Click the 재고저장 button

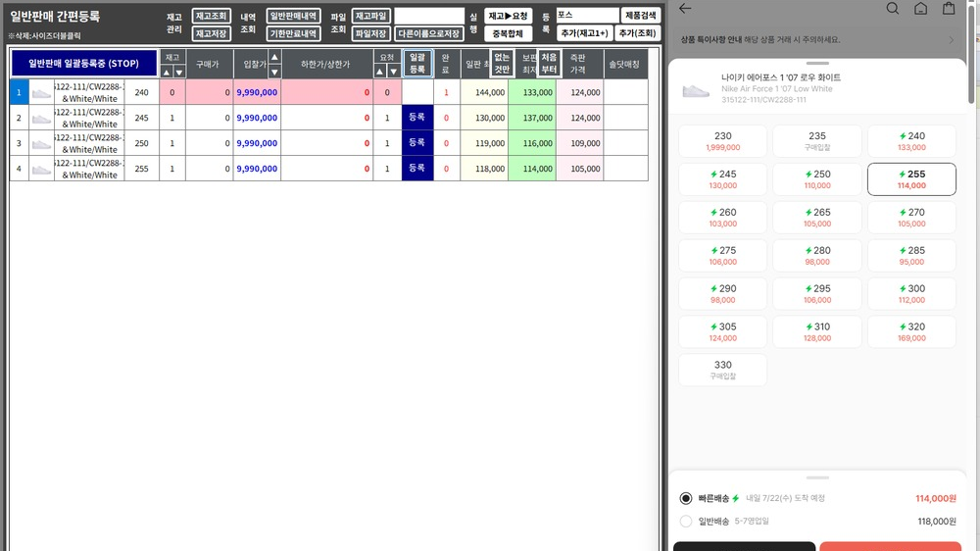212,33
